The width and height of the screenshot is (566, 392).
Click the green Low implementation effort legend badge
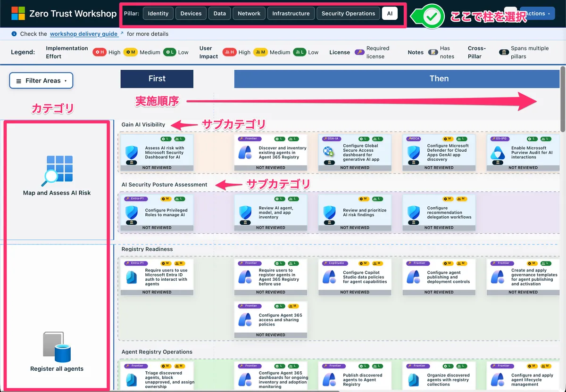(x=170, y=52)
